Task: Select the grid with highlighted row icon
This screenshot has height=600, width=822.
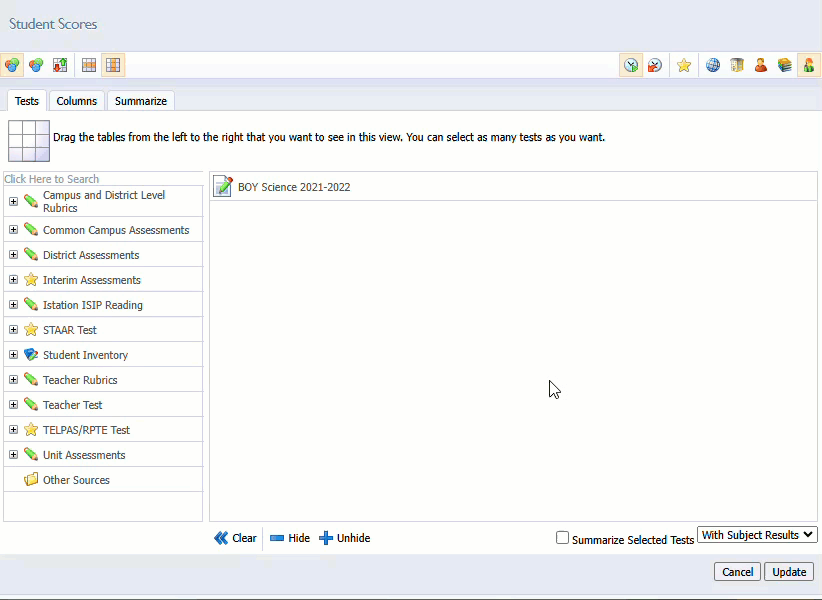Action: pyautogui.click(x=89, y=65)
